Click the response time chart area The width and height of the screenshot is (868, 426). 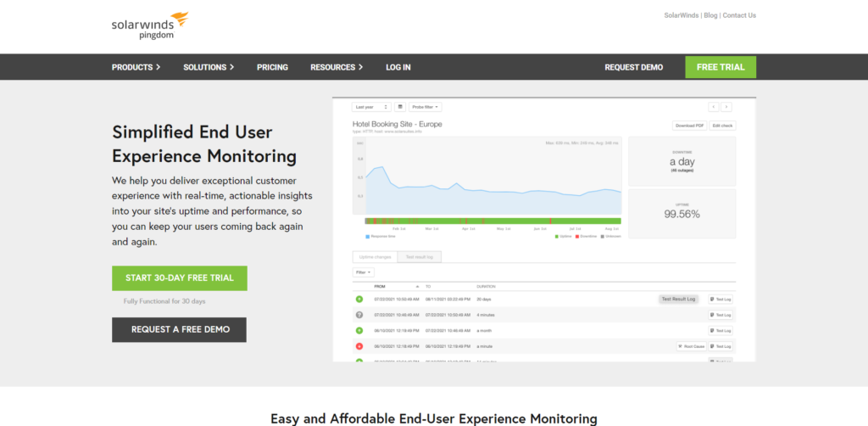click(487, 176)
